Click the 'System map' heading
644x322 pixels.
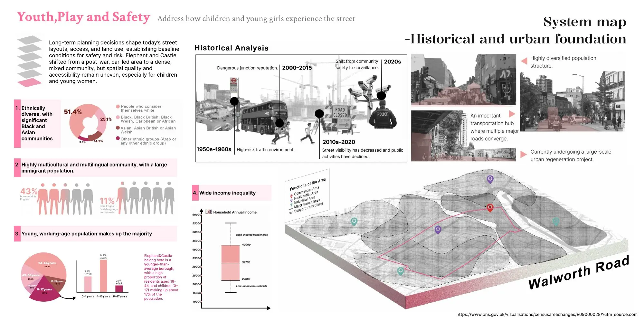(585, 22)
